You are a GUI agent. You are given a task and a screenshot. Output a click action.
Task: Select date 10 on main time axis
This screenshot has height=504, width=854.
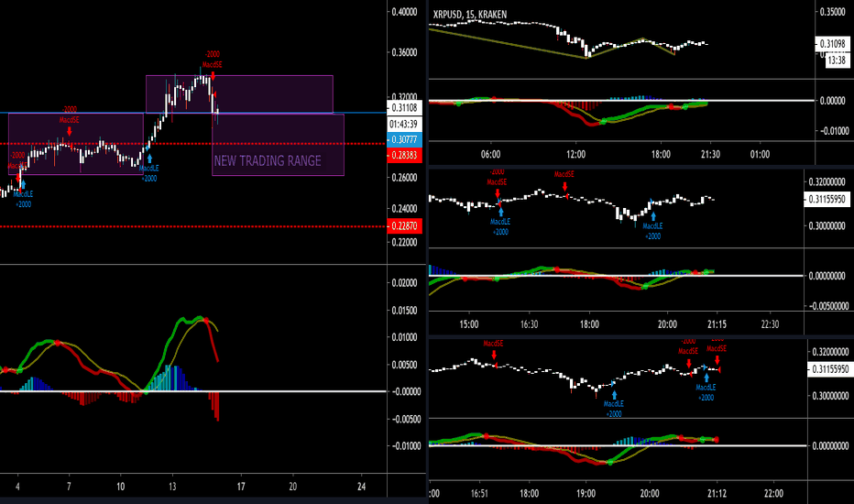120,486
